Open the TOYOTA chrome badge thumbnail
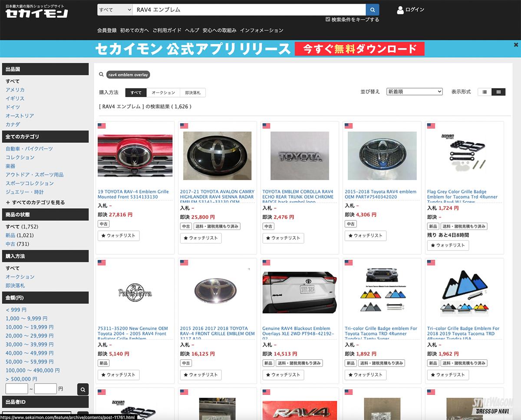The image size is (521, 420). 300,156
